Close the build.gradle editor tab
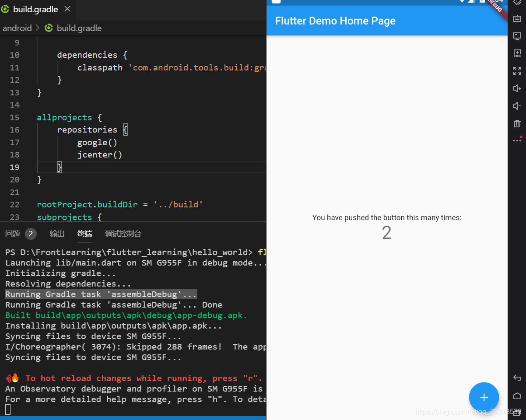Viewport: 526px width, 420px height. click(67, 9)
